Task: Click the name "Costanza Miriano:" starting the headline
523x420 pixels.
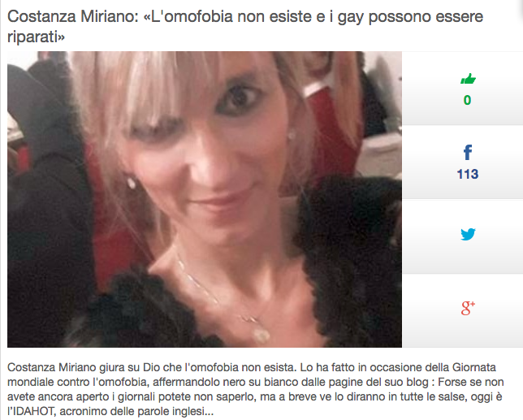Action: pyautogui.click(x=73, y=16)
